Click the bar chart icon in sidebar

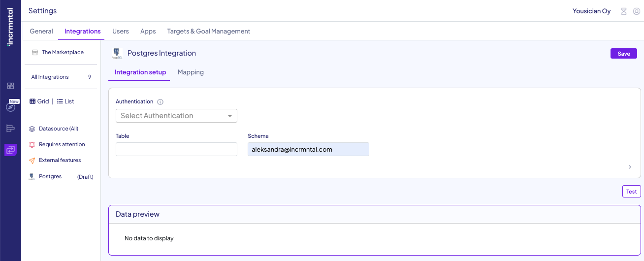pos(10,129)
